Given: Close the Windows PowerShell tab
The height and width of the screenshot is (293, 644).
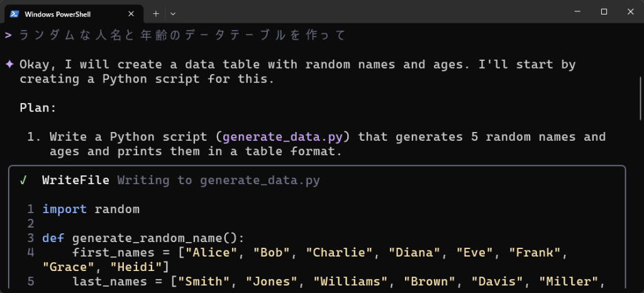Looking at the screenshot, I should click(x=131, y=13).
